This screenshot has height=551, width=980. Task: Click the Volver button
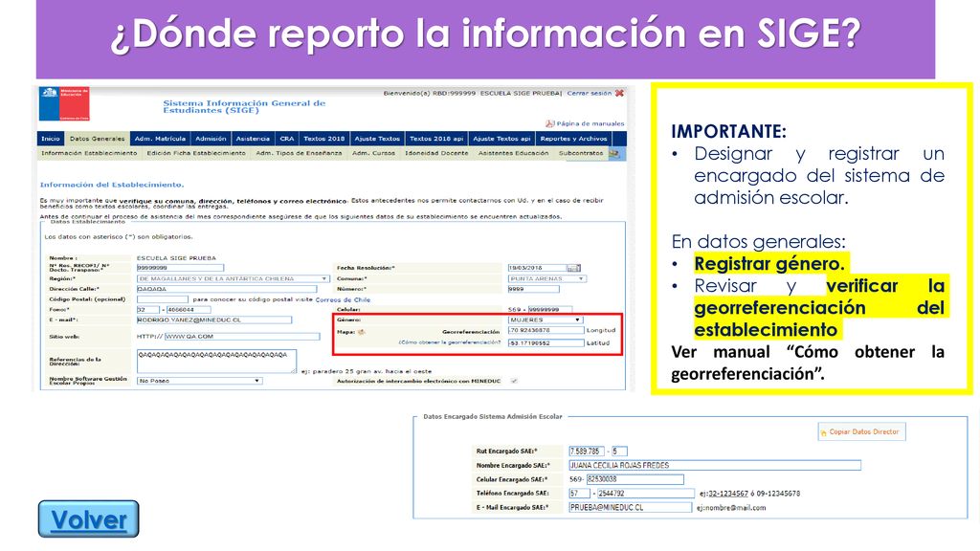88,518
